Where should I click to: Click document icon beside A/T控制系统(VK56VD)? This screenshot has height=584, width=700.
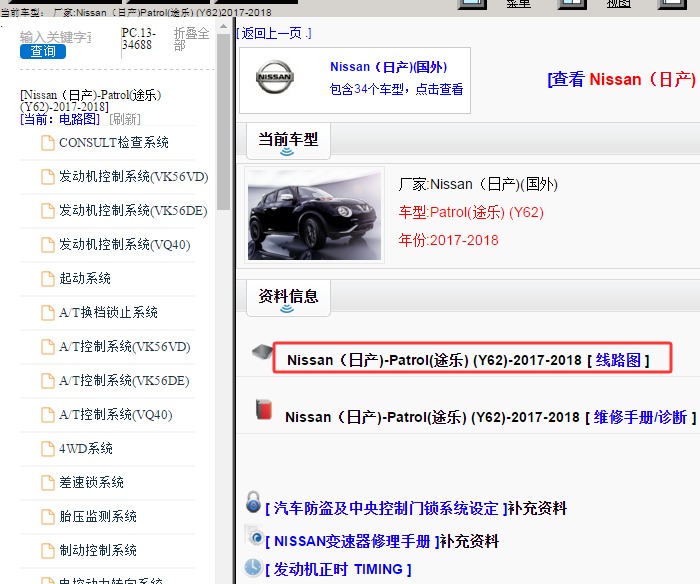pyautogui.click(x=48, y=347)
